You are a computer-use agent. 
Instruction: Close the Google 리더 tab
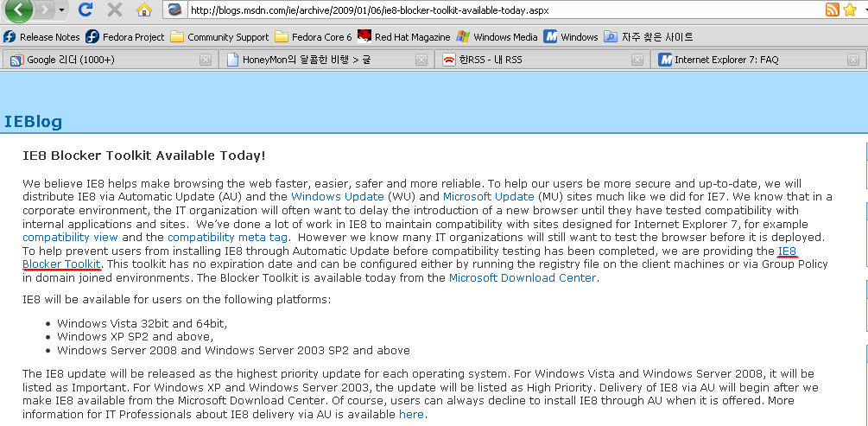(x=206, y=60)
